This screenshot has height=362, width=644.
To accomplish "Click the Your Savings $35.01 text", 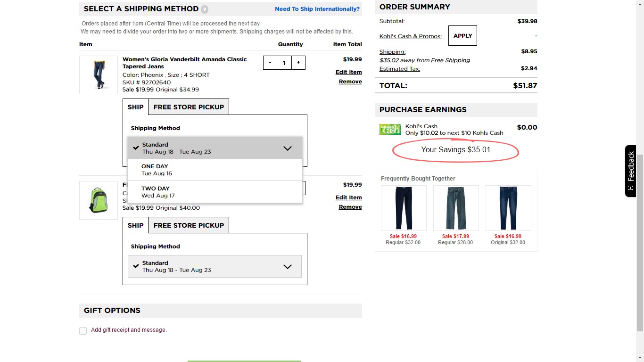I will (x=456, y=150).
